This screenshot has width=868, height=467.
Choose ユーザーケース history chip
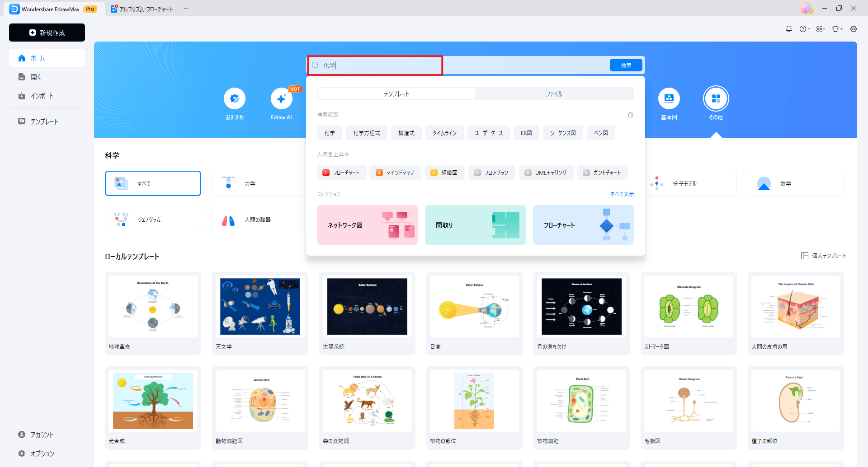(489, 133)
